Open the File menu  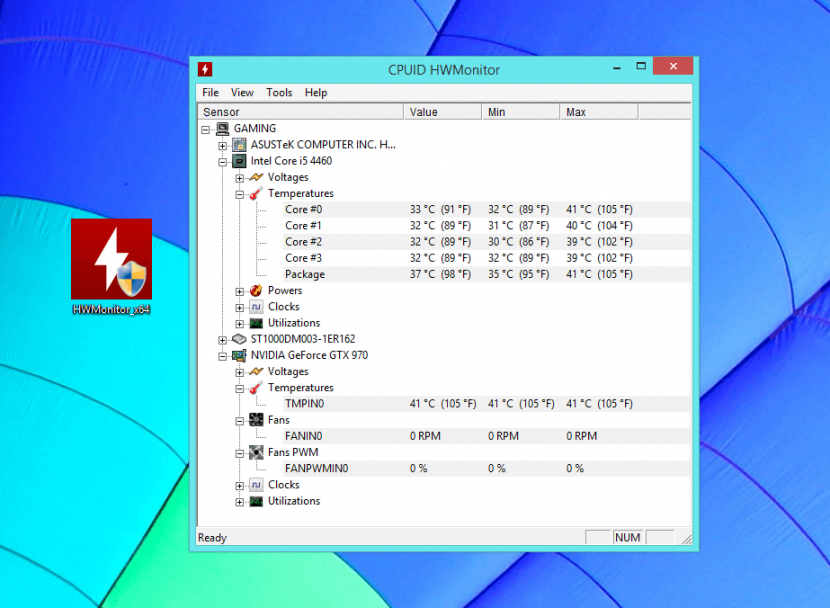pos(210,93)
